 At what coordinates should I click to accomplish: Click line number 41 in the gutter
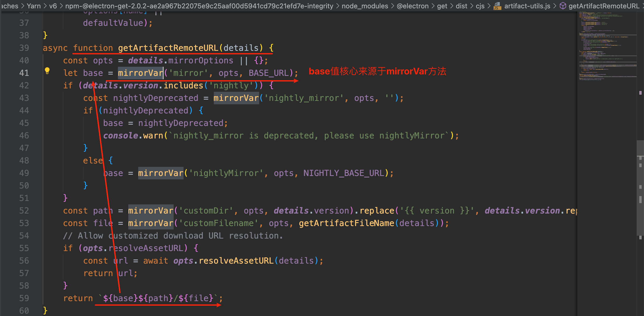pos(24,73)
